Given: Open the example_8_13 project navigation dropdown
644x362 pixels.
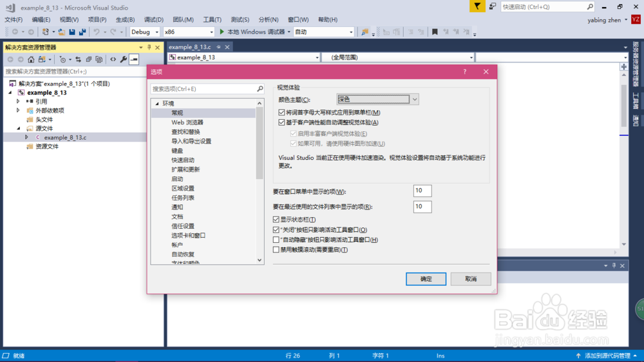Looking at the screenshot, I should (244, 57).
